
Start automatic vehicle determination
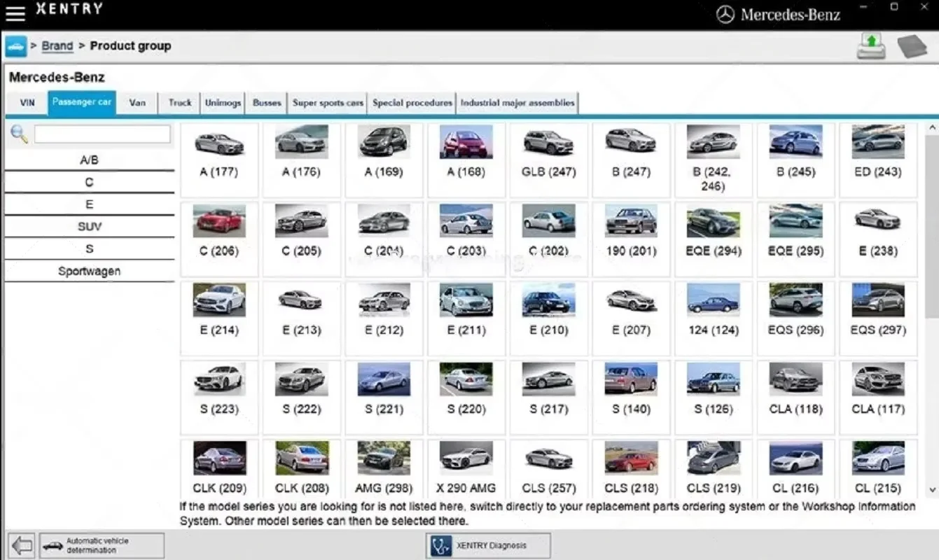coord(102,545)
